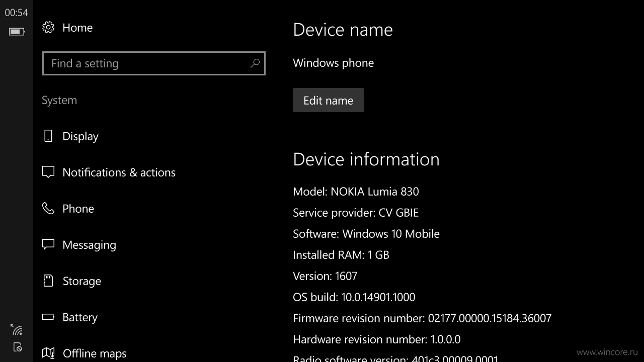
Task: Click Model: NOKIA Lumia 830 line
Action: pos(356,192)
